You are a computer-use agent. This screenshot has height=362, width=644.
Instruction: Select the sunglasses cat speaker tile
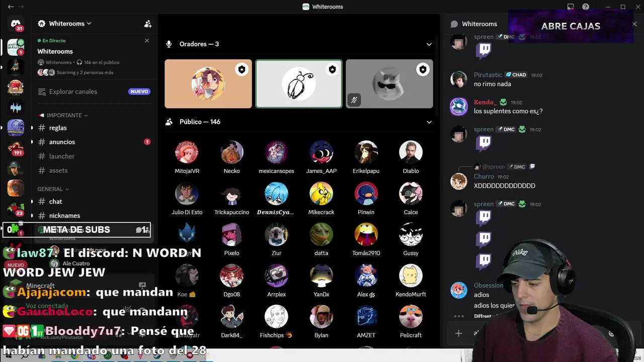(389, 84)
